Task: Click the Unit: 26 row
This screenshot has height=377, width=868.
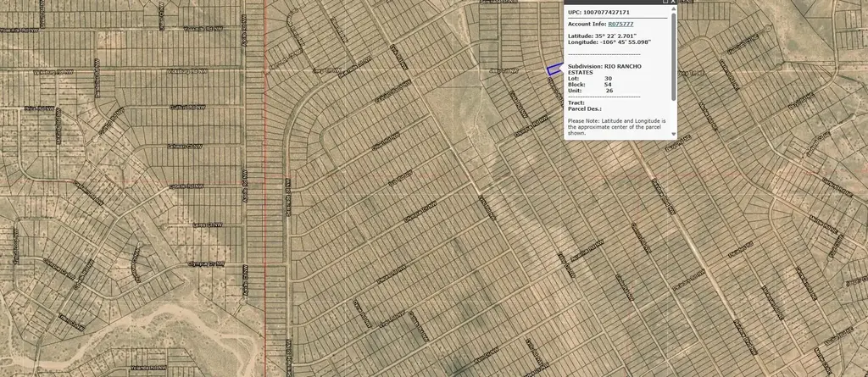Action: 590,91
